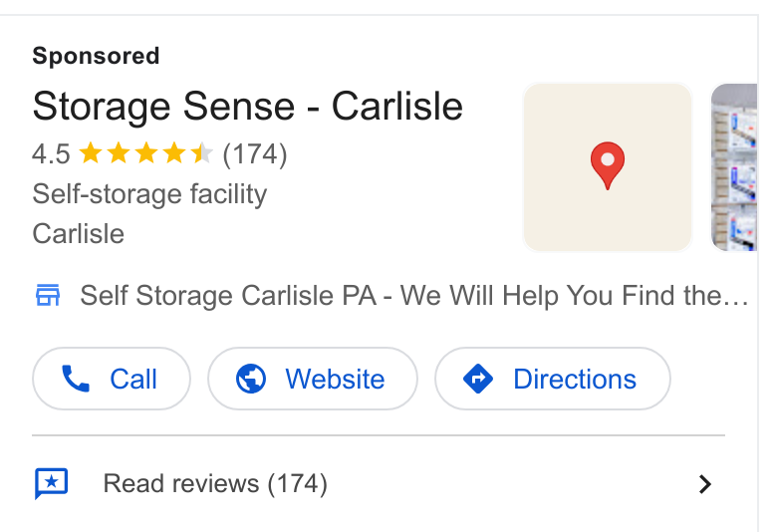Click the yellow rating stars
This screenshot has width=773, height=532.
point(145,153)
